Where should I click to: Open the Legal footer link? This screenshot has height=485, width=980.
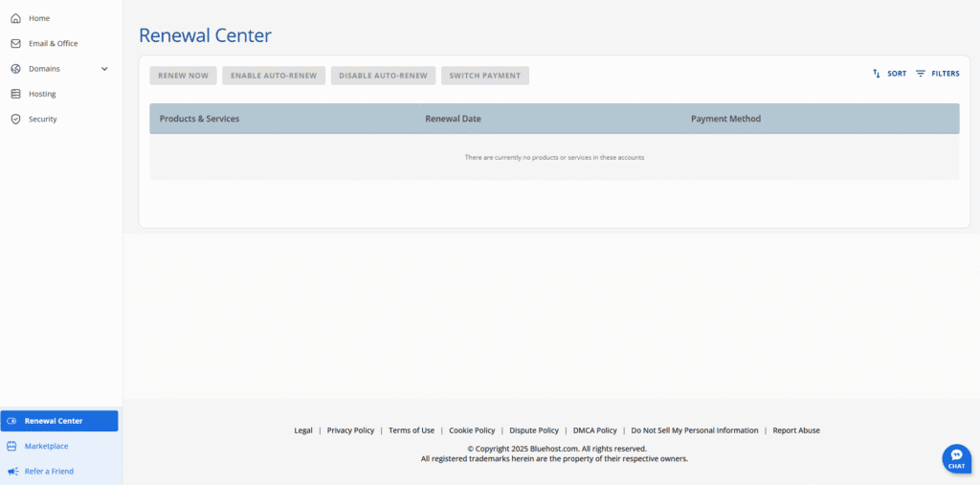[x=303, y=430]
